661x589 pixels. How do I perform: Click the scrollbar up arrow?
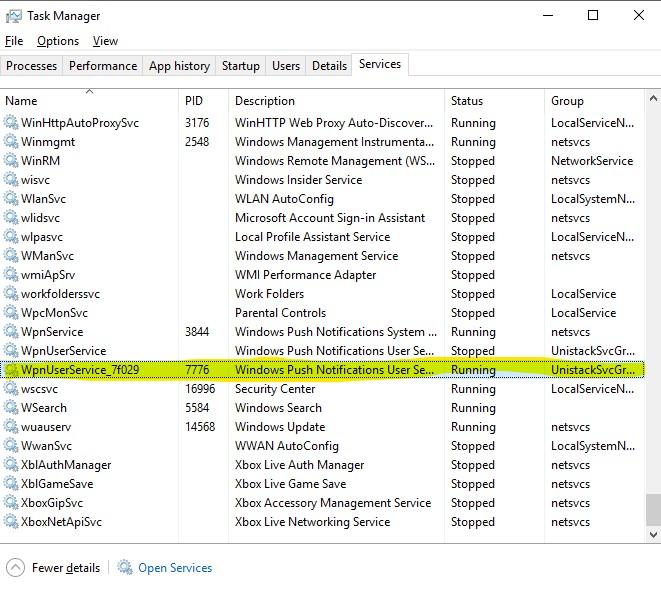[653, 99]
